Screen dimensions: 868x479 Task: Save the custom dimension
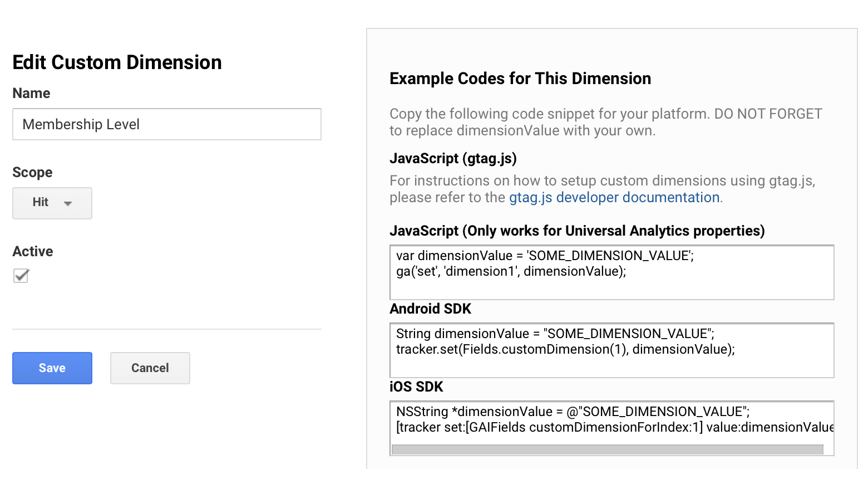coord(52,368)
